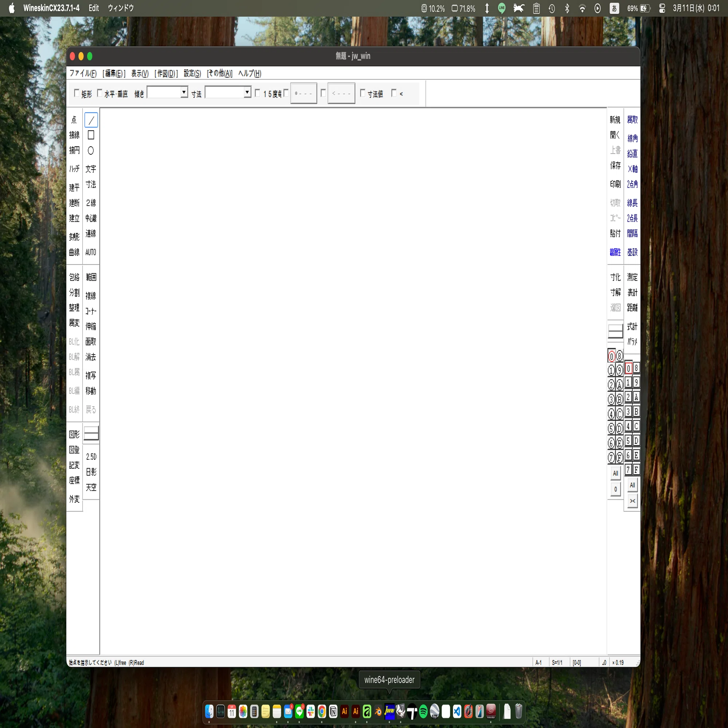
Task: Toggle the 寸法値 checkbox
Action: point(363,93)
